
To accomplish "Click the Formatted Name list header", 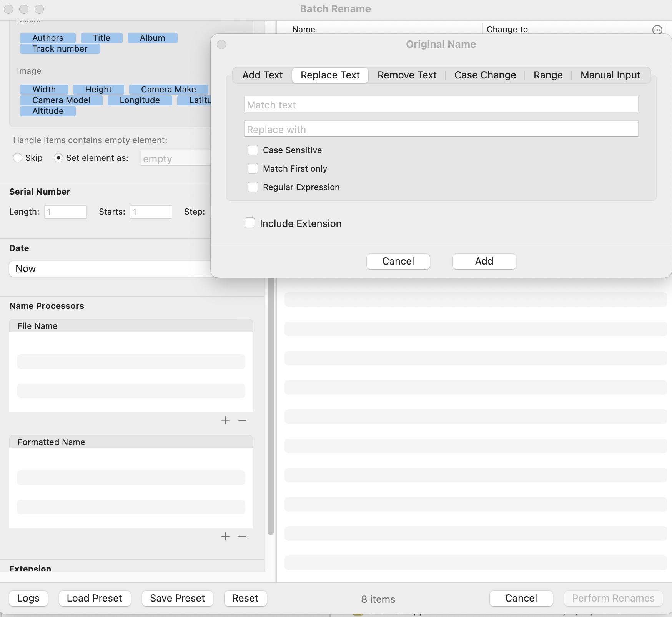I will coord(131,442).
